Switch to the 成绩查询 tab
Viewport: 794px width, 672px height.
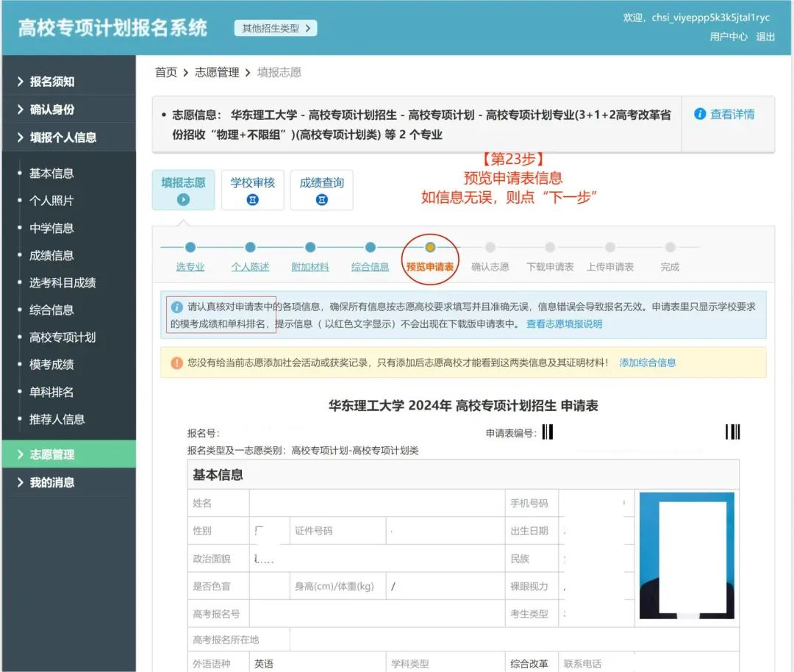[x=321, y=184]
